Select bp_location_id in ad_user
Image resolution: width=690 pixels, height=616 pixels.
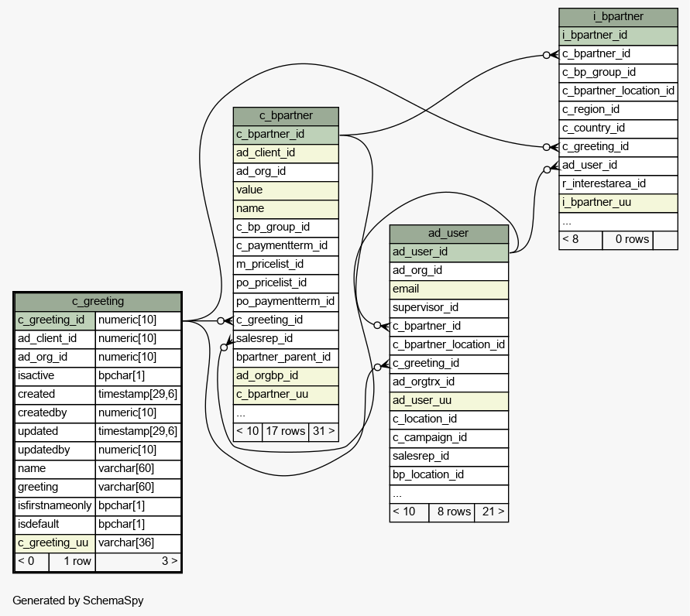point(449,475)
